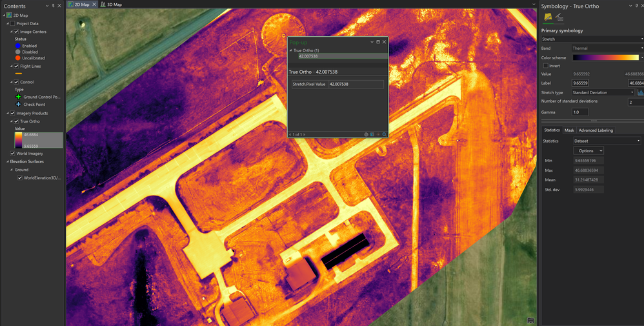The image size is (644, 326).
Task: Maximize the Pop-up window
Action: (378, 42)
